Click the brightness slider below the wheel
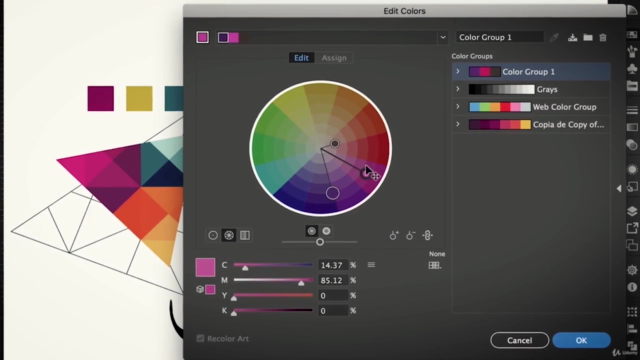Viewport: 640px width, 360px height. pyautogui.click(x=320, y=242)
